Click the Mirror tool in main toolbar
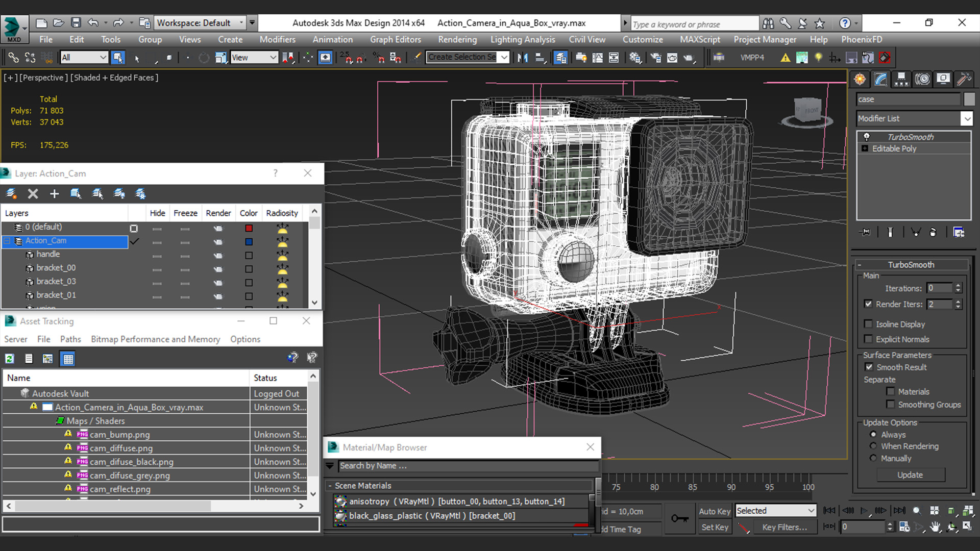Image resolution: width=980 pixels, height=551 pixels. pyautogui.click(x=522, y=58)
